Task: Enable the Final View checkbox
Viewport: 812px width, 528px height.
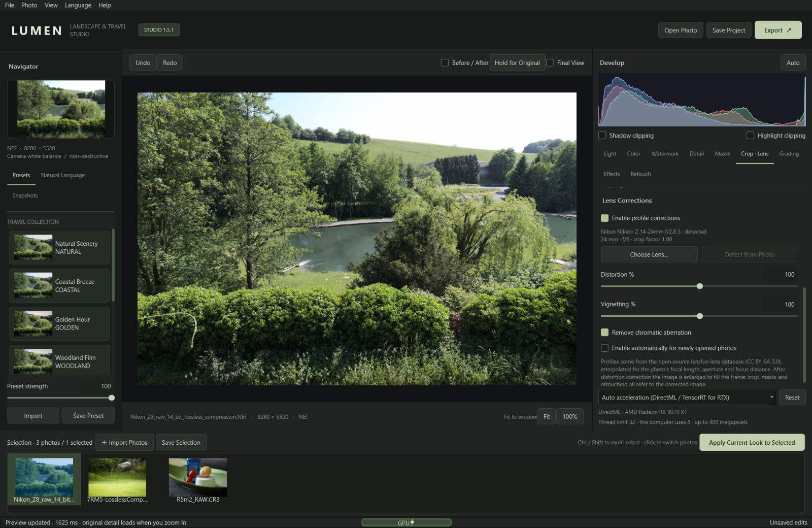Action: click(550, 63)
